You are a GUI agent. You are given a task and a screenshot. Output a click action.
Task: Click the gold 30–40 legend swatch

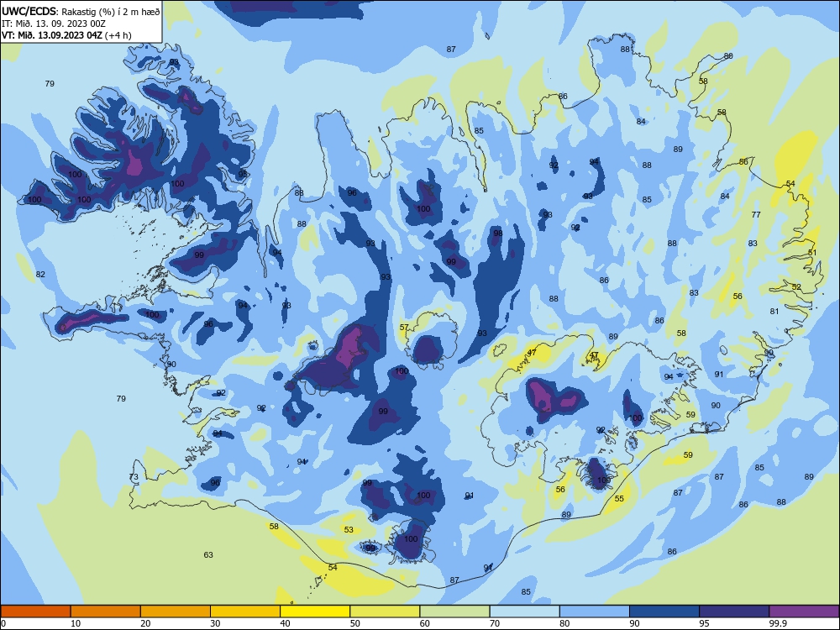click(245, 612)
